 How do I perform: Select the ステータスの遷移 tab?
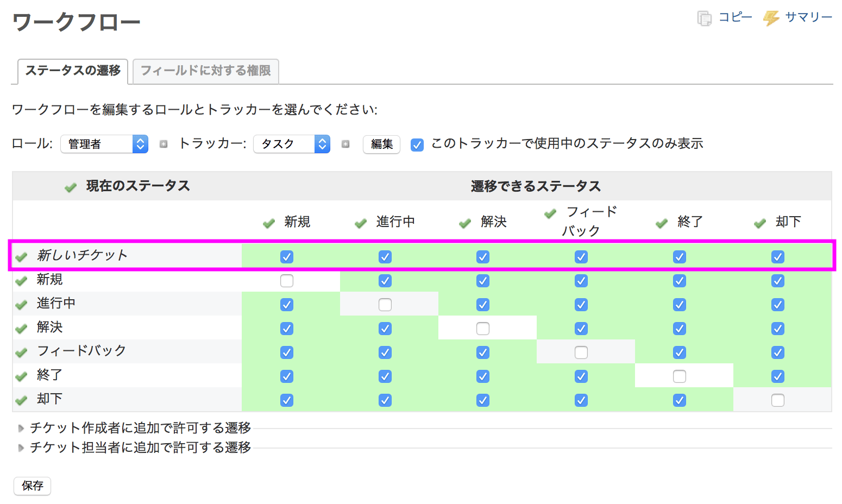pyautogui.click(x=73, y=71)
